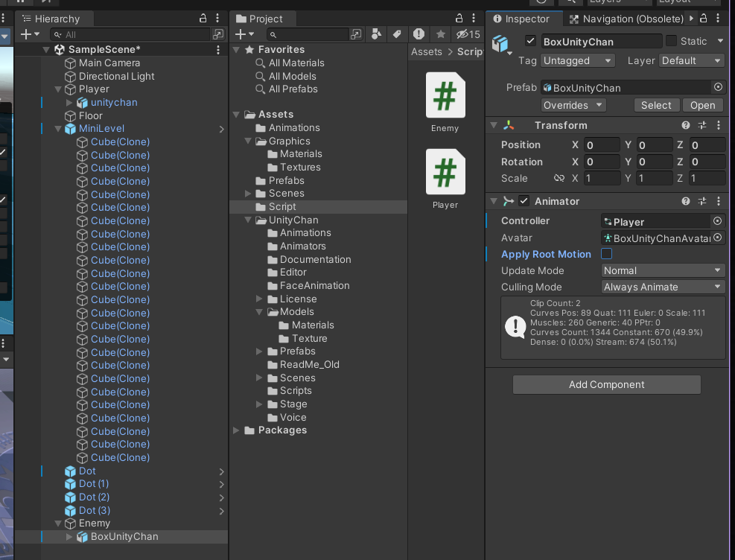
Task: Toggle hidden packages visibility showing 15
Action: pos(468,34)
